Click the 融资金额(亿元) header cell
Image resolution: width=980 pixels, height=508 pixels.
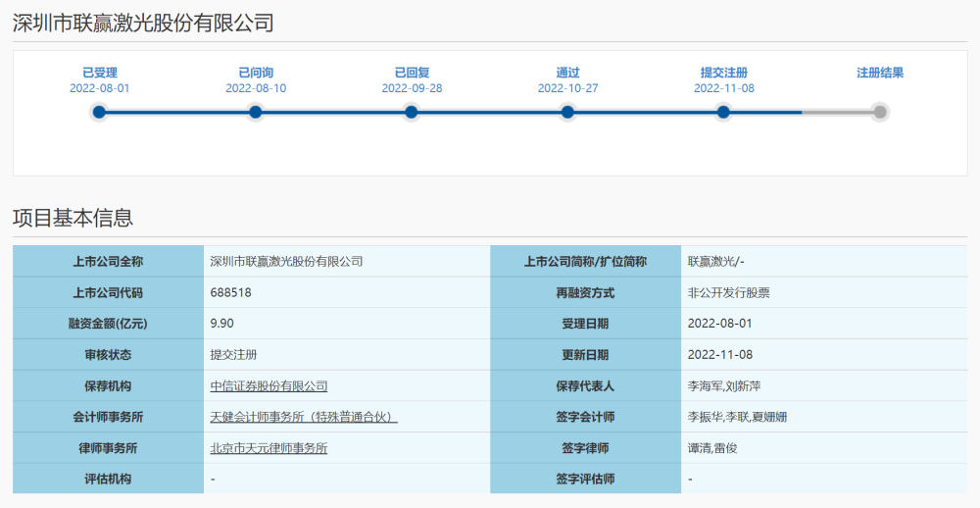click(108, 324)
